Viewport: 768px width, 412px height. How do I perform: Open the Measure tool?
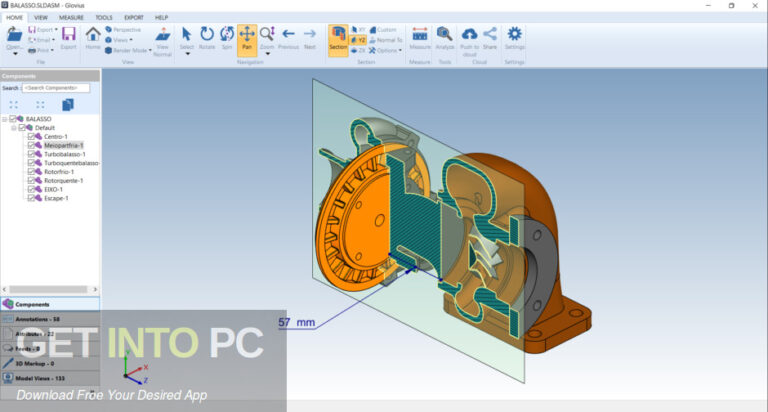(420, 34)
